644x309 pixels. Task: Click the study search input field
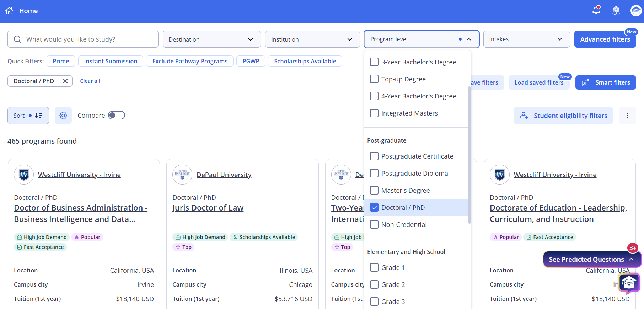tap(83, 39)
